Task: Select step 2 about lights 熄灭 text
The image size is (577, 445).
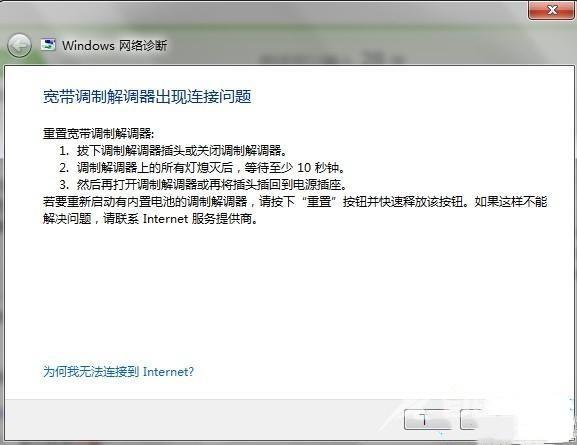Action: point(211,168)
